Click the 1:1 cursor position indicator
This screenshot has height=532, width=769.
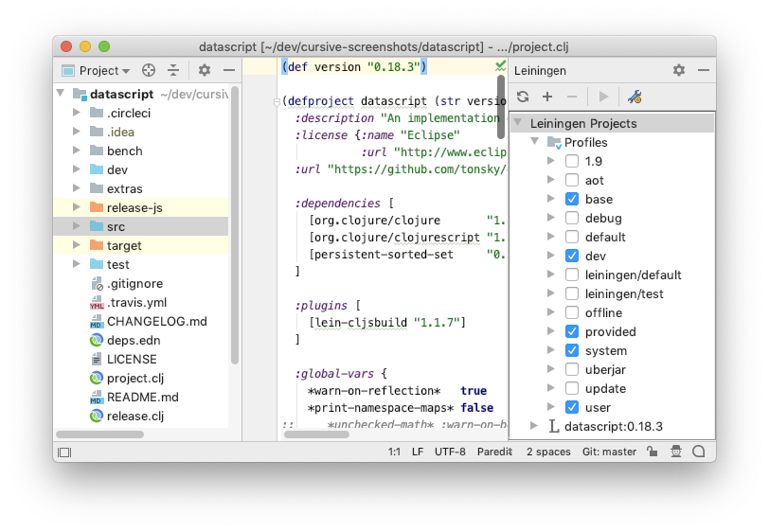[x=394, y=452]
